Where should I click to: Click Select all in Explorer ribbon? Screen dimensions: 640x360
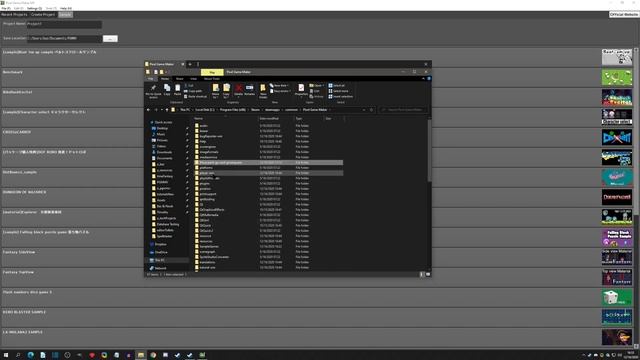tap(336, 86)
